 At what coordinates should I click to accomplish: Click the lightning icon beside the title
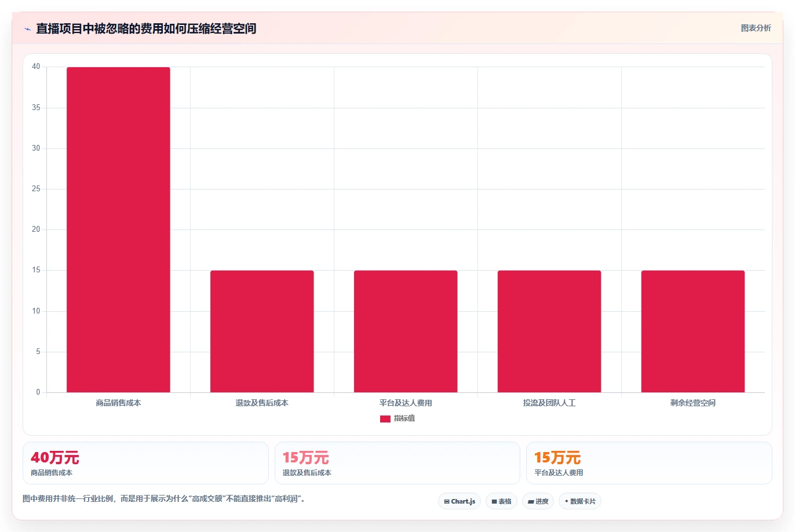pos(27,29)
